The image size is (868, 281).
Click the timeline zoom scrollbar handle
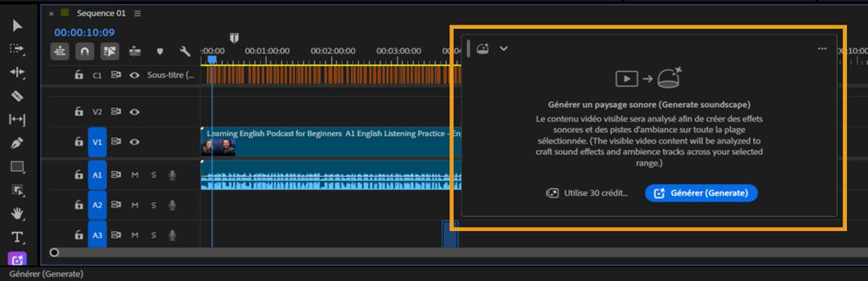(x=54, y=253)
